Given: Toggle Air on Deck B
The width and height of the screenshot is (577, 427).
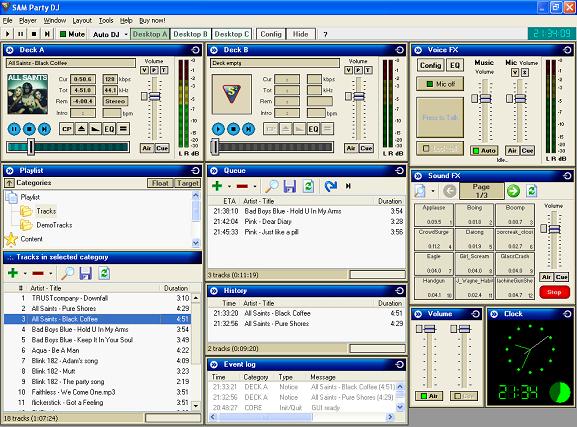Looking at the screenshot, I should [x=351, y=148].
